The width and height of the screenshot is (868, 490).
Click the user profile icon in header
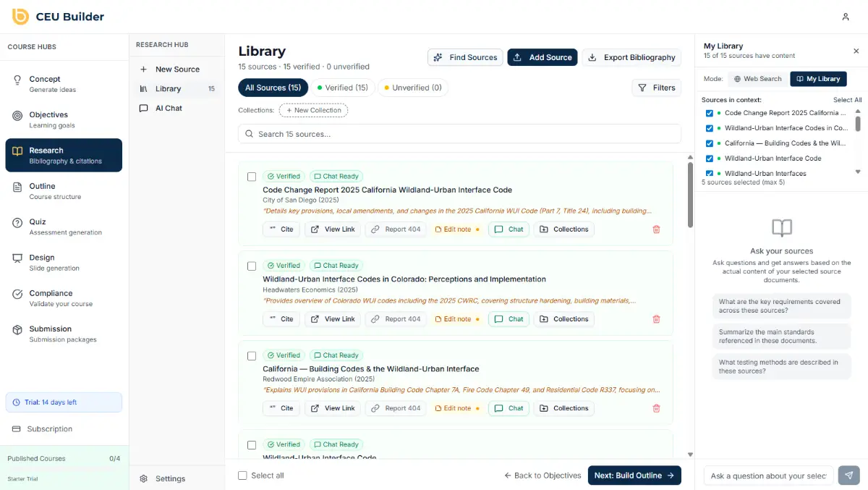coord(845,17)
